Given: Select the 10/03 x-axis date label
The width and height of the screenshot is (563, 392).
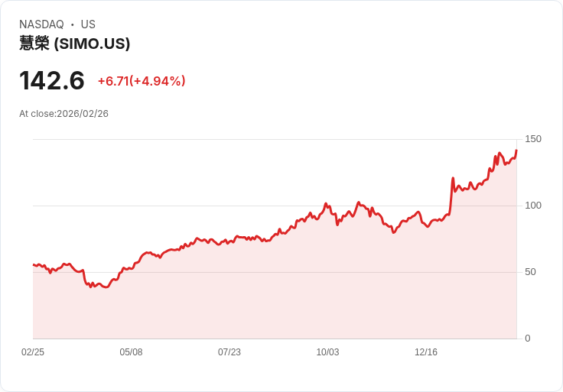Looking at the screenshot, I should click(327, 352).
